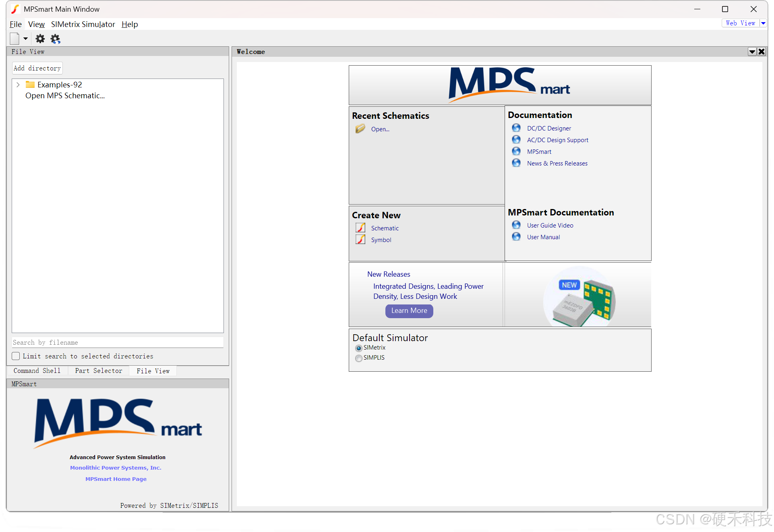This screenshot has height=532, width=774.
Task: Click the Search by filename field
Action: 118,342
